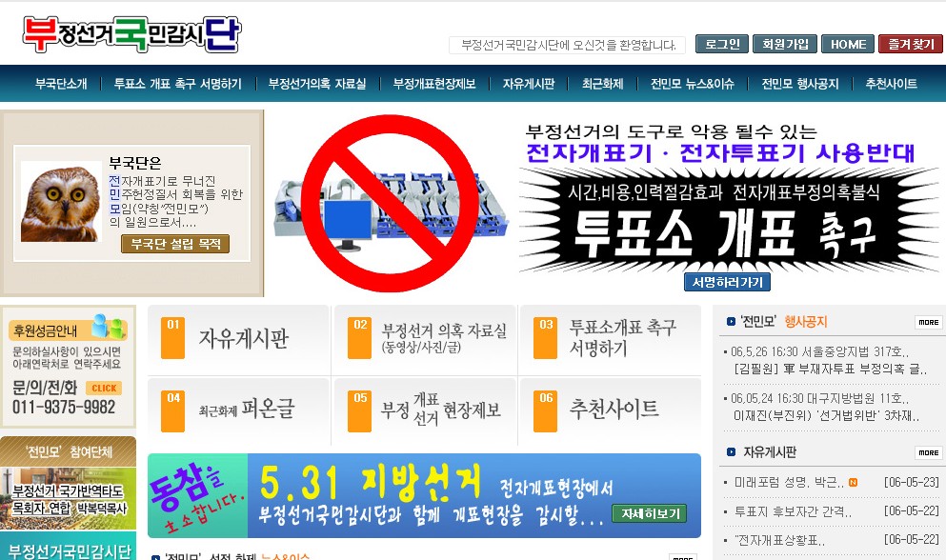The width and height of the screenshot is (946, 560).
Task: Select the 04 최근화제 퍼온글 tile
Action: (x=238, y=409)
